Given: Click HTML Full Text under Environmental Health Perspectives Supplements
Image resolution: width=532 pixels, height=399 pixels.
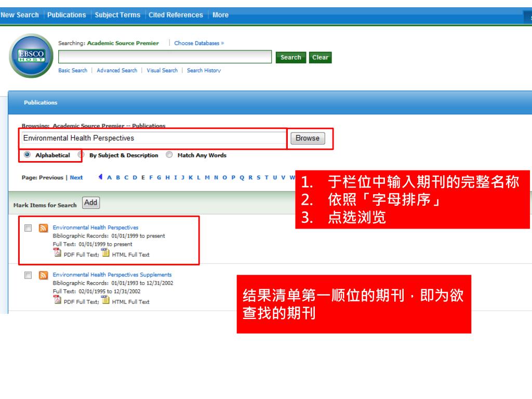Looking at the screenshot, I should (x=130, y=302).
